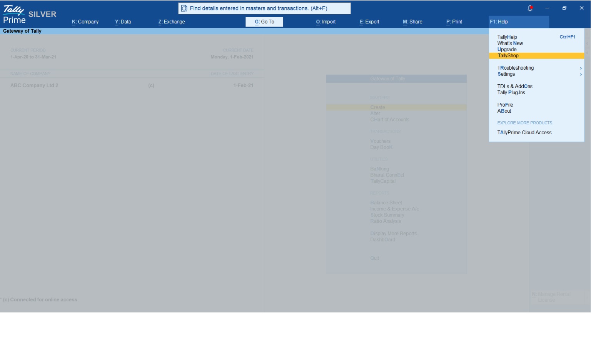Click the notification bell icon
This screenshot has height=364, width=591.
point(530,8)
